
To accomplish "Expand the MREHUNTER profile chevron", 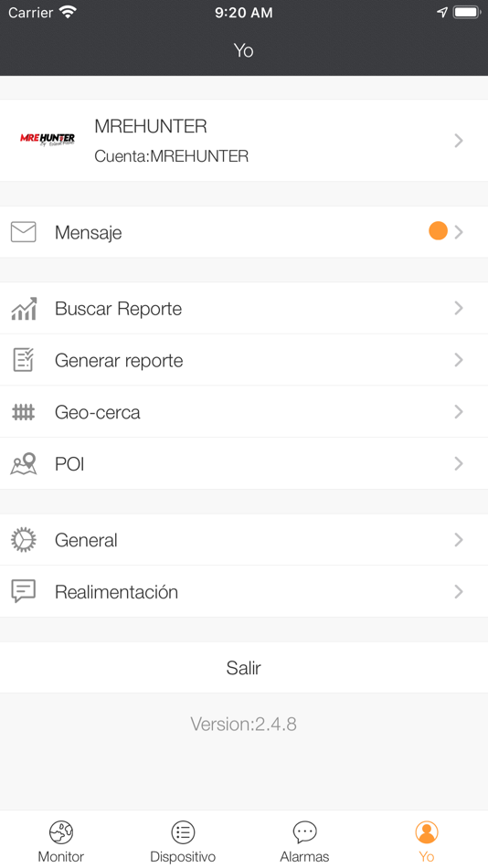I will 459,141.
